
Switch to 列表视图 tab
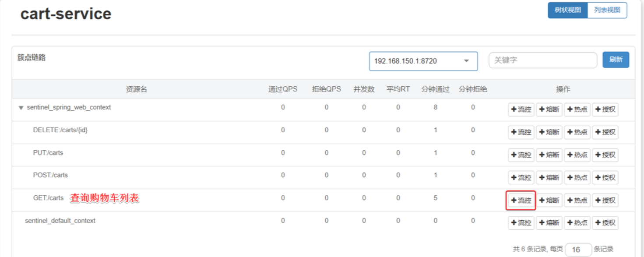click(x=607, y=11)
